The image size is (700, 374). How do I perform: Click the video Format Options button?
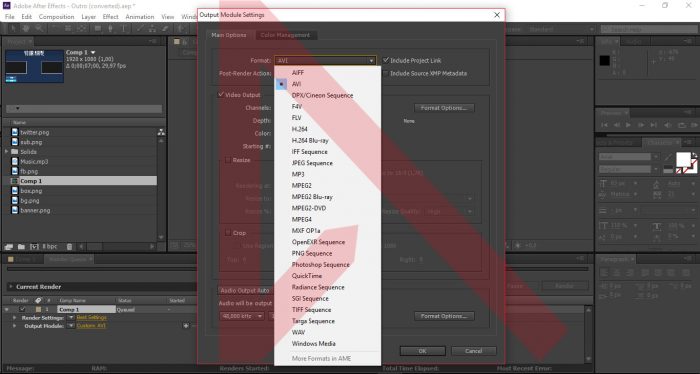tap(444, 108)
